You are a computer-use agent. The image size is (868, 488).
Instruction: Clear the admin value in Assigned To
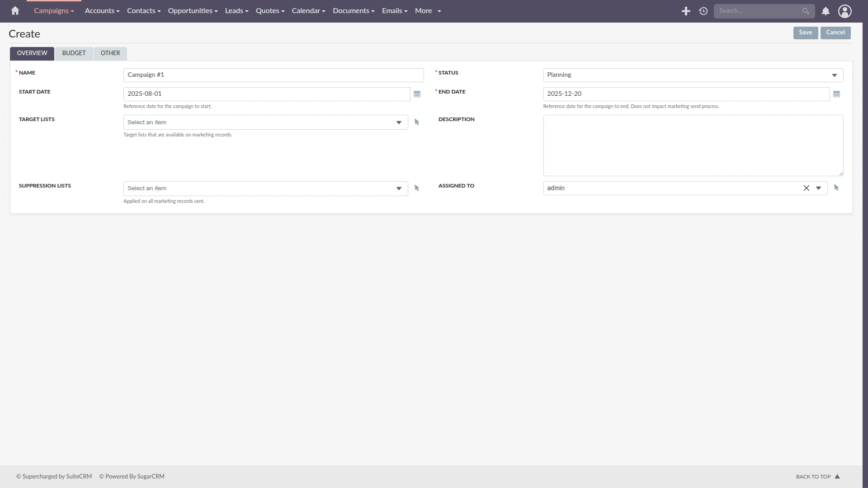coord(806,188)
